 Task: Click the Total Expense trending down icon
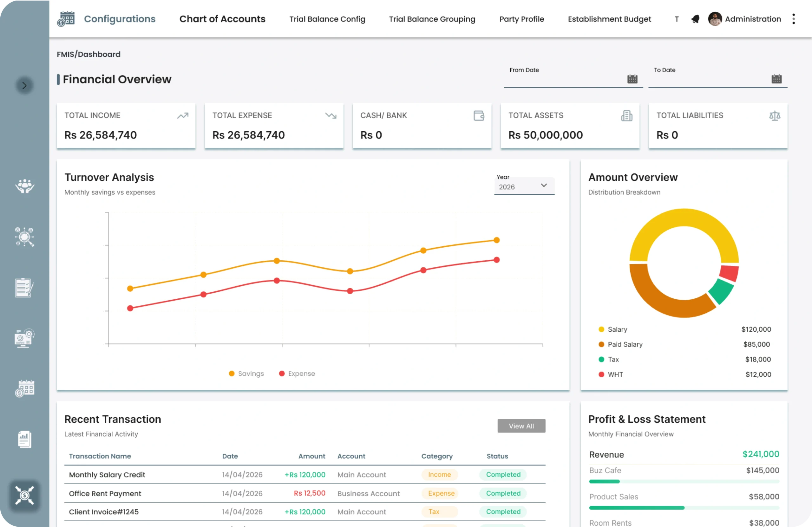pos(331,116)
